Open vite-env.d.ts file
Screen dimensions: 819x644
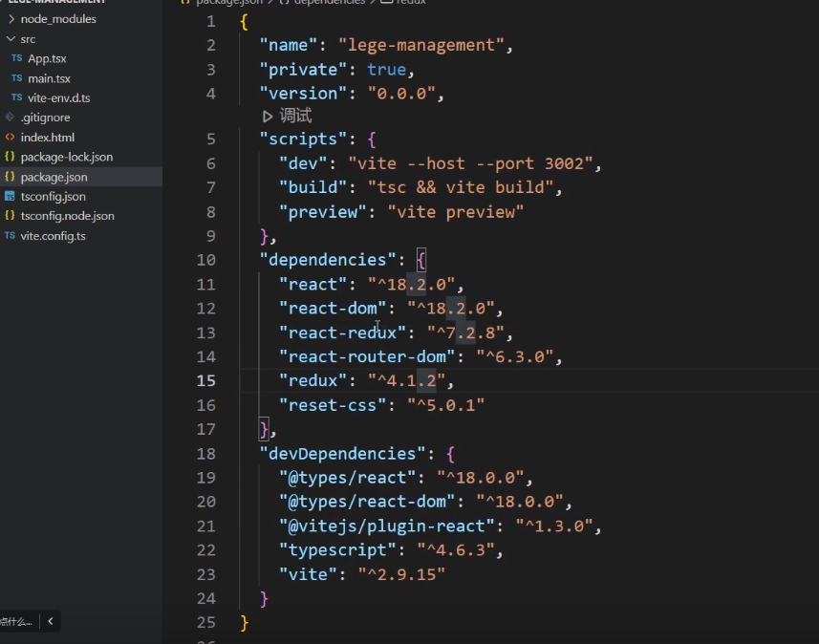coord(59,97)
